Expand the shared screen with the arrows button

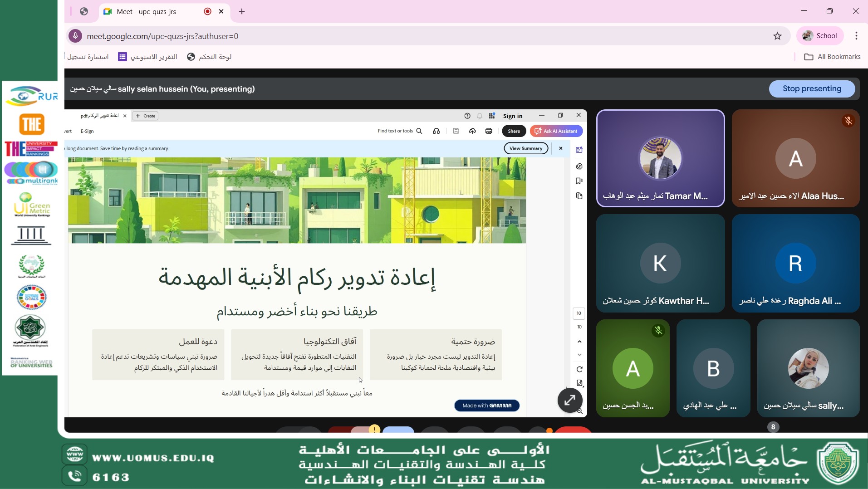(x=569, y=400)
